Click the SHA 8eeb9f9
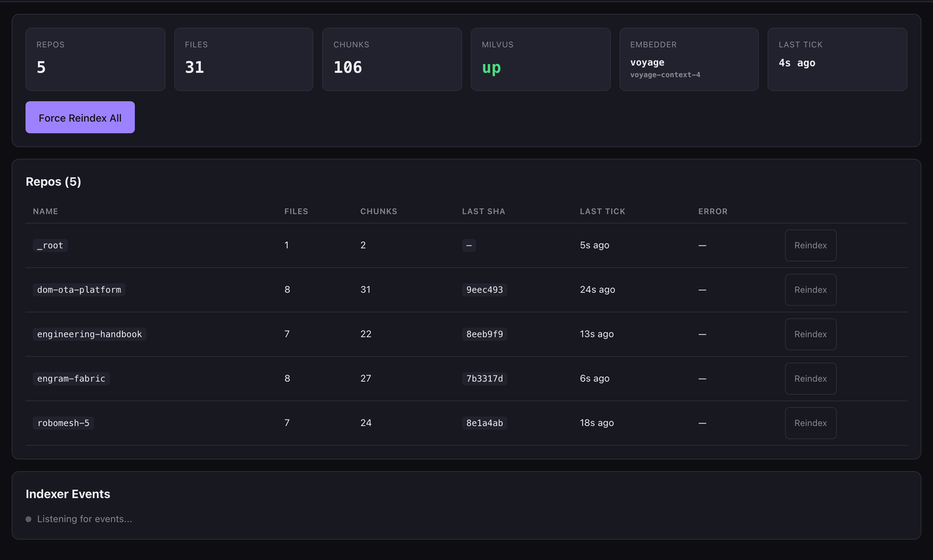This screenshot has height=560, width=933. tap(485, 334)
